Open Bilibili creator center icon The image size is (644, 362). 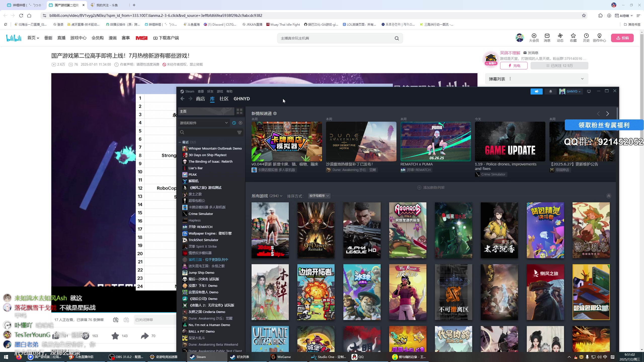click(x=599, y=38)
